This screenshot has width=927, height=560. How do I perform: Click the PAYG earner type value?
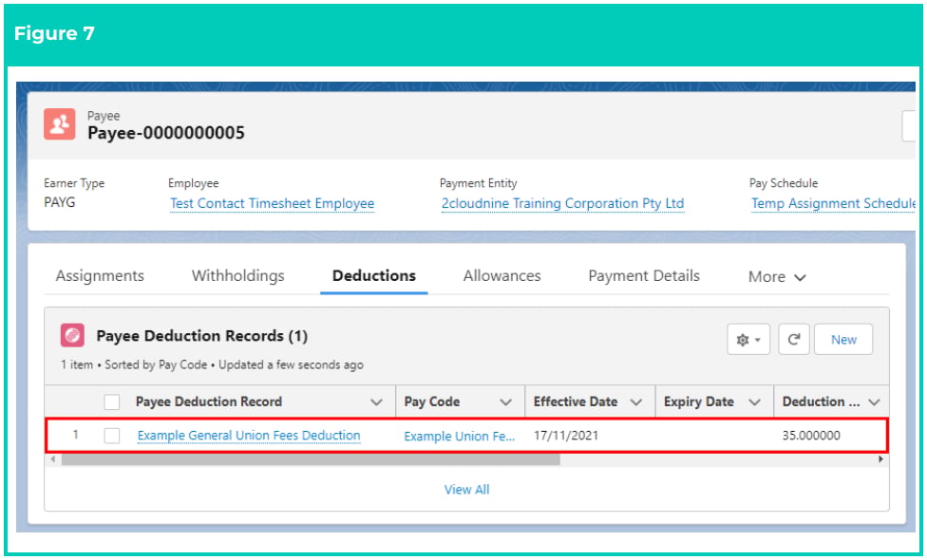(60, 202)
